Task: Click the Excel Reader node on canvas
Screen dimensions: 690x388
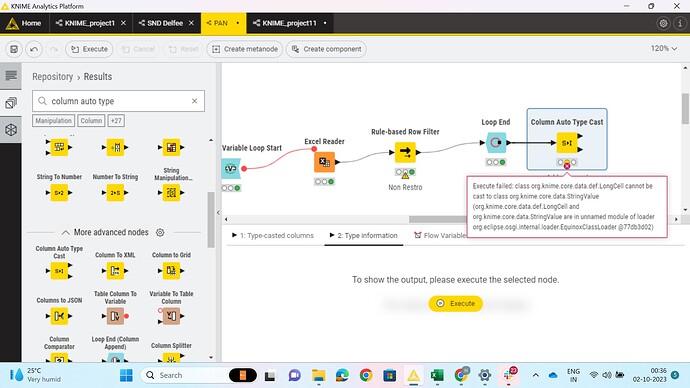Action: pos(324,162)
